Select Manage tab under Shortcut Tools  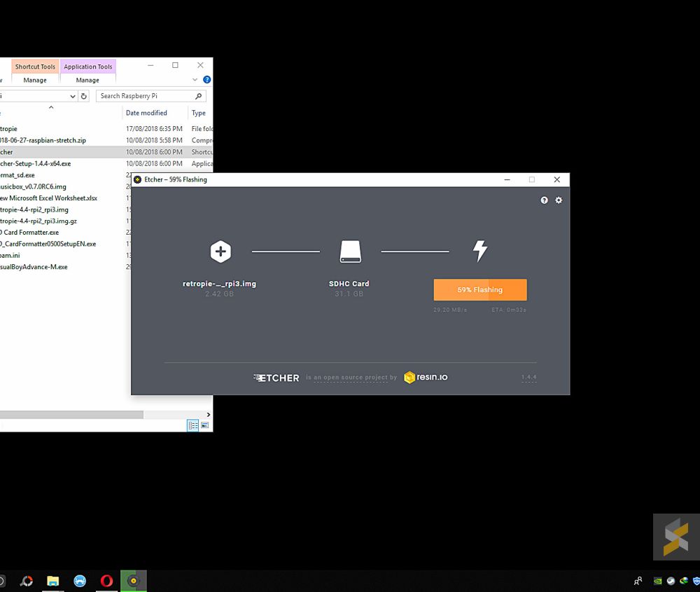[x=35, y=80]
